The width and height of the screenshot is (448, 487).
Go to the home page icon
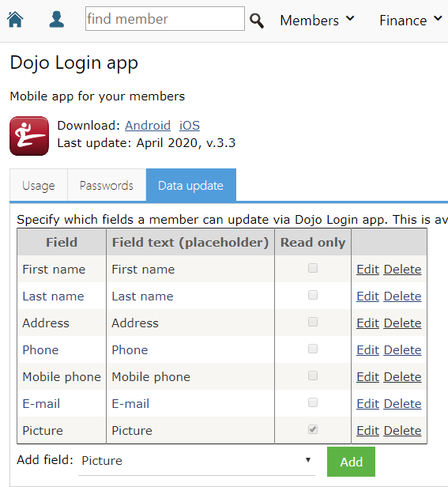tap(15, 19)
